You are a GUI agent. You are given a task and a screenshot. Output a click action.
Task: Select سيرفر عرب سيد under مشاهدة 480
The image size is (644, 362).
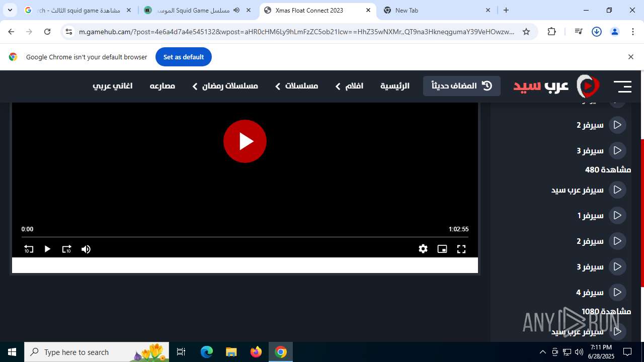tap(588, 190)
